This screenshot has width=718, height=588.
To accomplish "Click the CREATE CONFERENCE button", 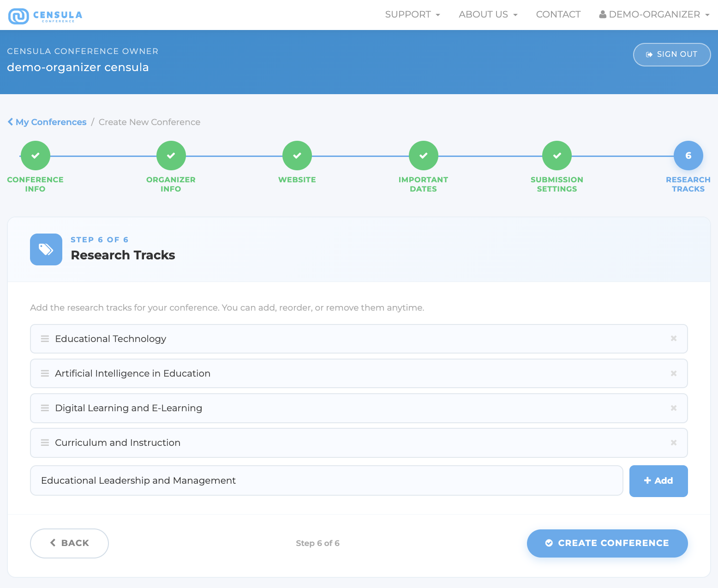I will [607, 543].
